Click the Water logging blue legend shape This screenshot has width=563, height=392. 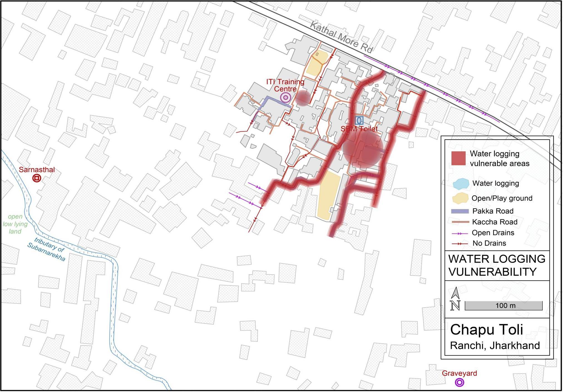(x=461, y=184)
